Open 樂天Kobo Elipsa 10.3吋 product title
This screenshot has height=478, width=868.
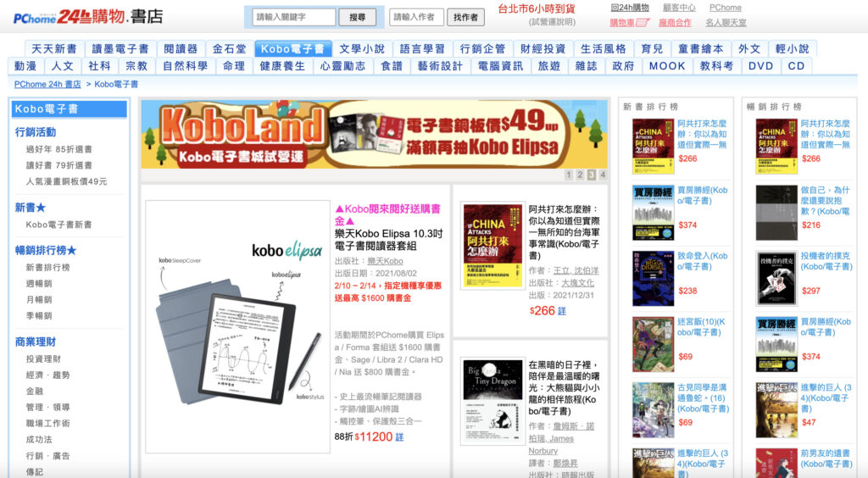point(388,240)
